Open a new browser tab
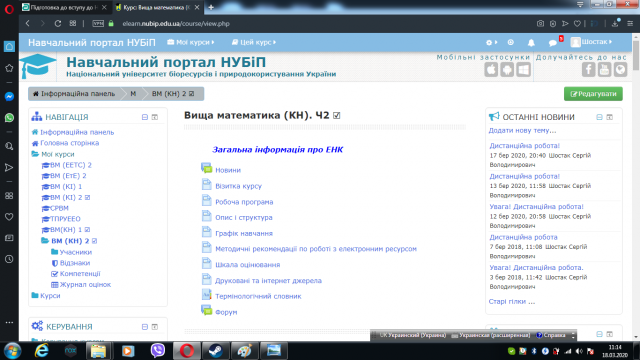 [211, 7]
